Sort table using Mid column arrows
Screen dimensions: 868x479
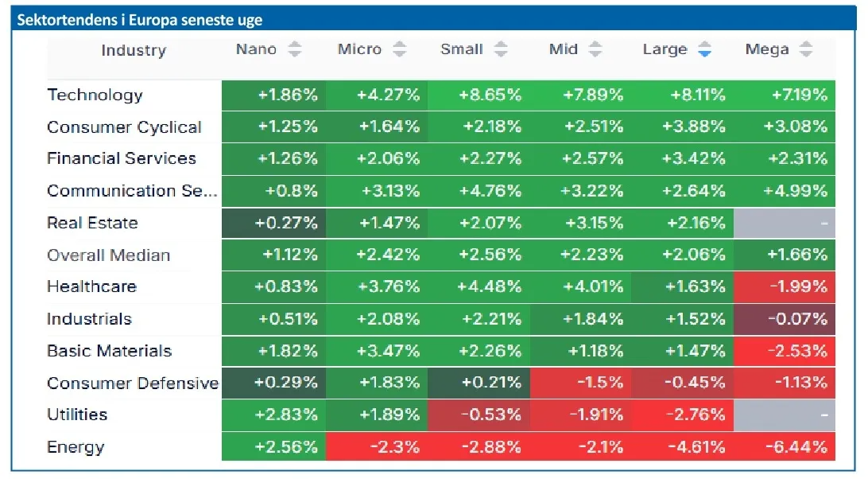point(596,49)
